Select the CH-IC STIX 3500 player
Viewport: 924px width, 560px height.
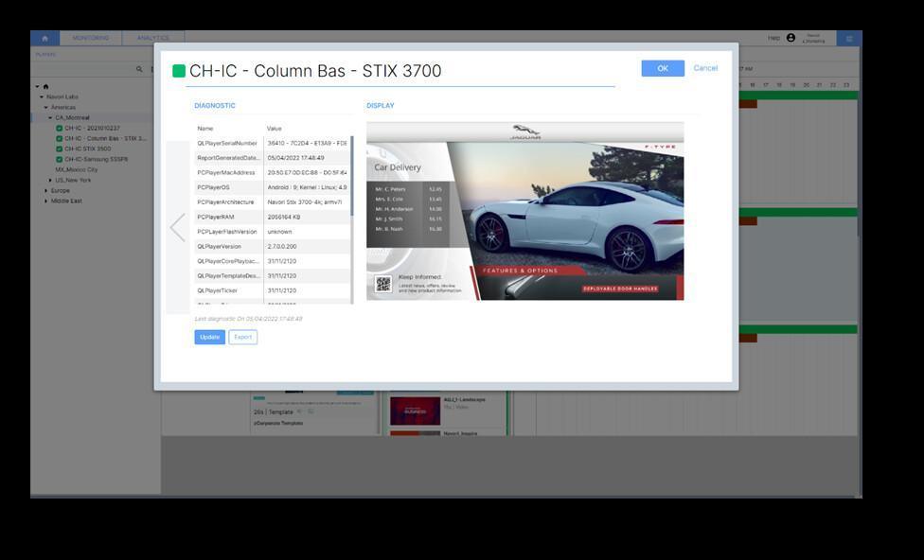point(88,149)
